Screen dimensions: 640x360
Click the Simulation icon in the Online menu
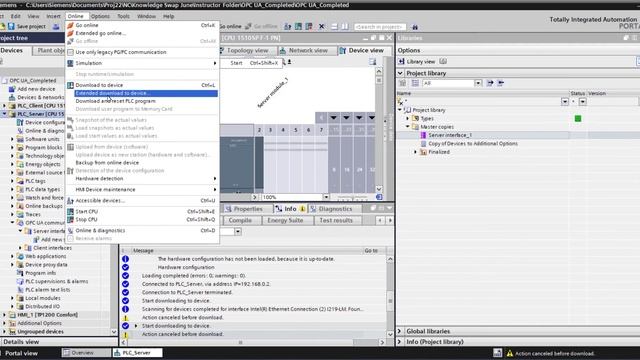click(70, 63)
